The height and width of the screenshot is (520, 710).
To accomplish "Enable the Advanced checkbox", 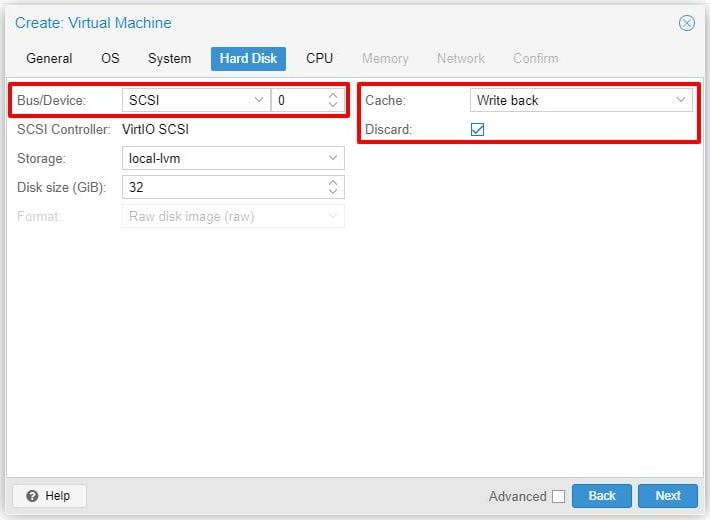I will [558, 496].
